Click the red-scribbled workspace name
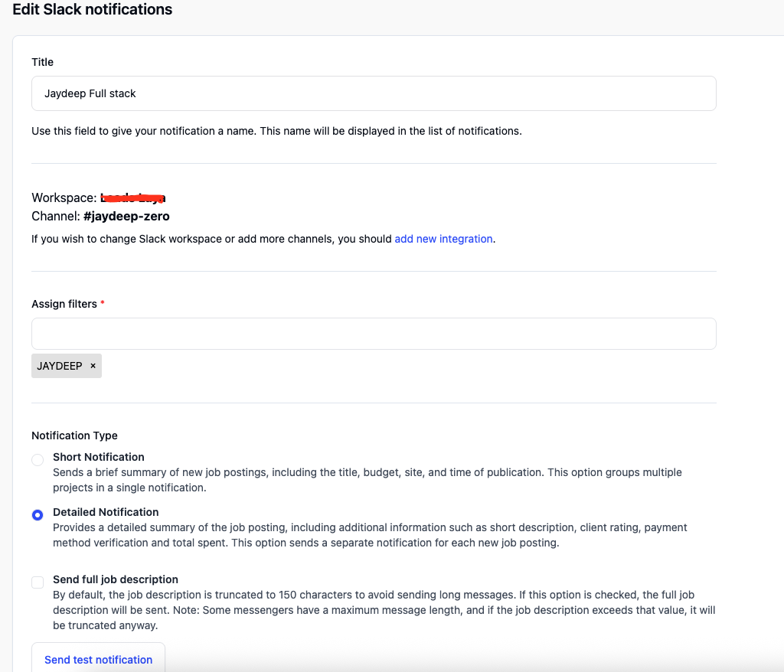Image resolution: width=784 pixels, height=672 pixels. pos(133,198)
